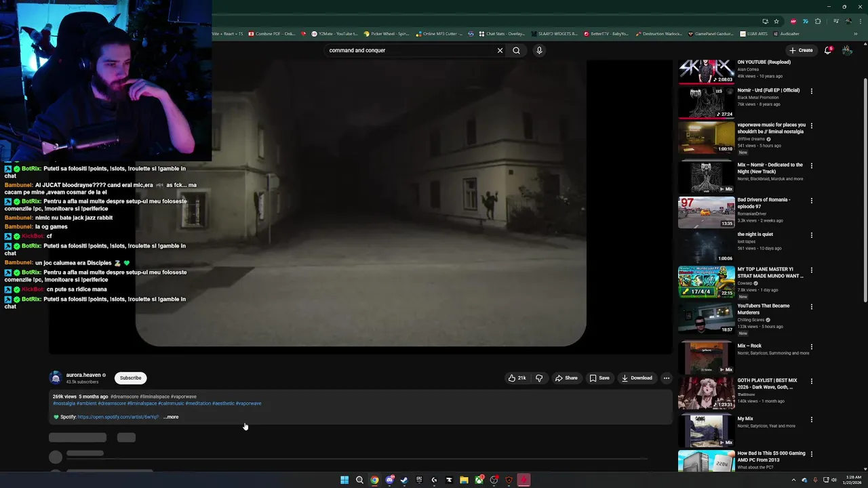Open the YouTube notifications bell
This screenshot has height=488, width=868.
point(828,50)
